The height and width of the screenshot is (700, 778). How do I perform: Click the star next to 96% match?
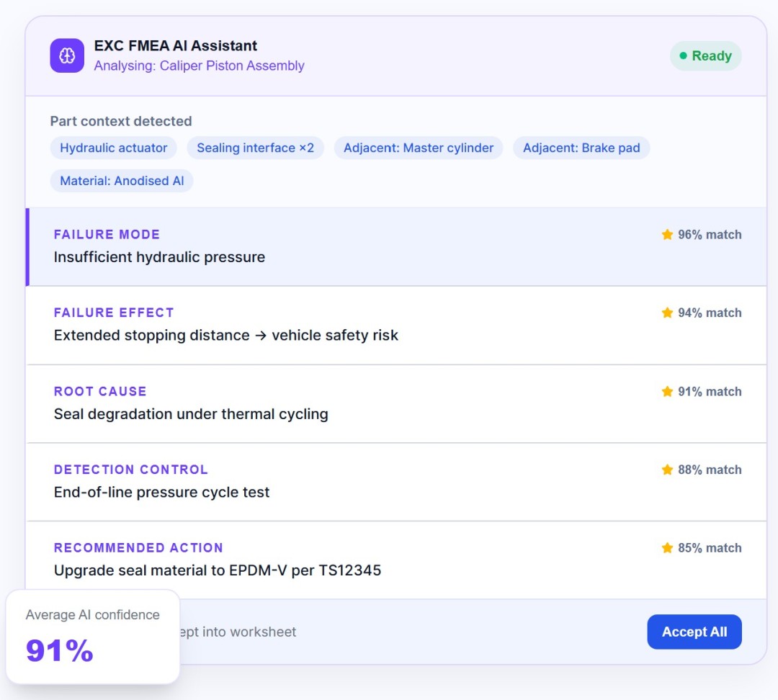(667, 234)
